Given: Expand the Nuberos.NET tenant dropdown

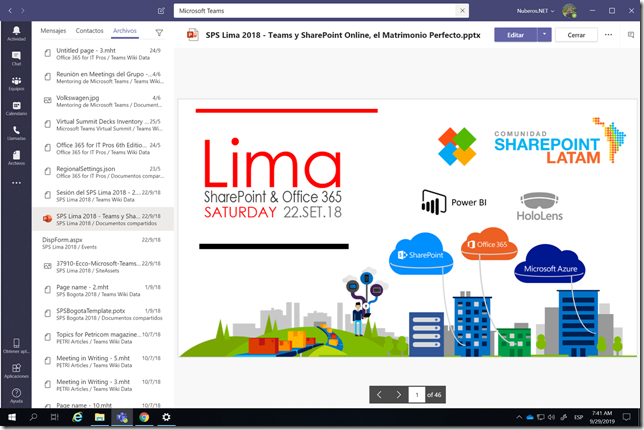Looking at the screenshot, I should 536,11.
